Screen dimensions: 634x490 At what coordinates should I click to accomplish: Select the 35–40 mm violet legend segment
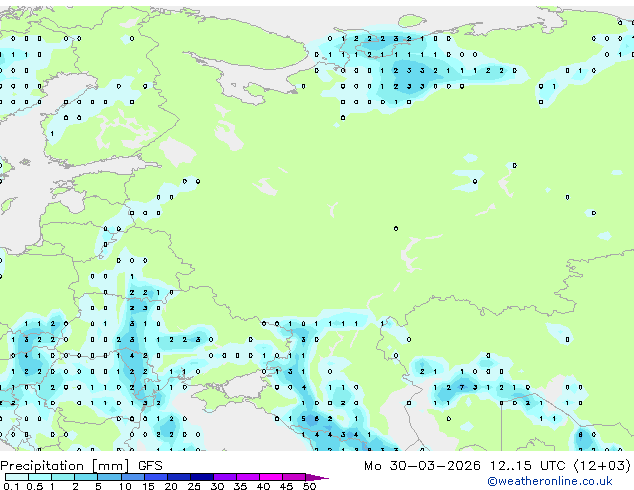click(x=248, y=477)
